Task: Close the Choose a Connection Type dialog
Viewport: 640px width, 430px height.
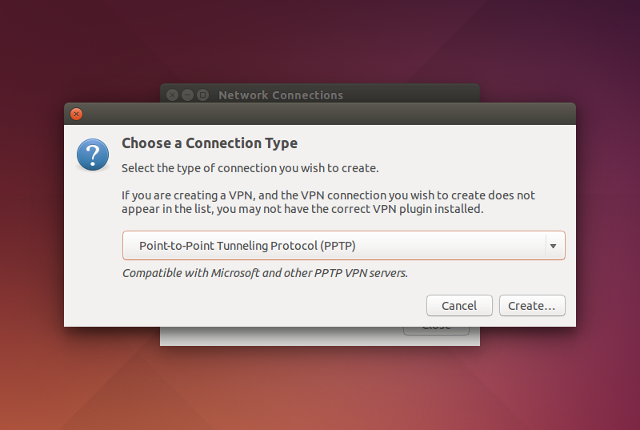Action: pyautogui.click(x=76, y=114)
